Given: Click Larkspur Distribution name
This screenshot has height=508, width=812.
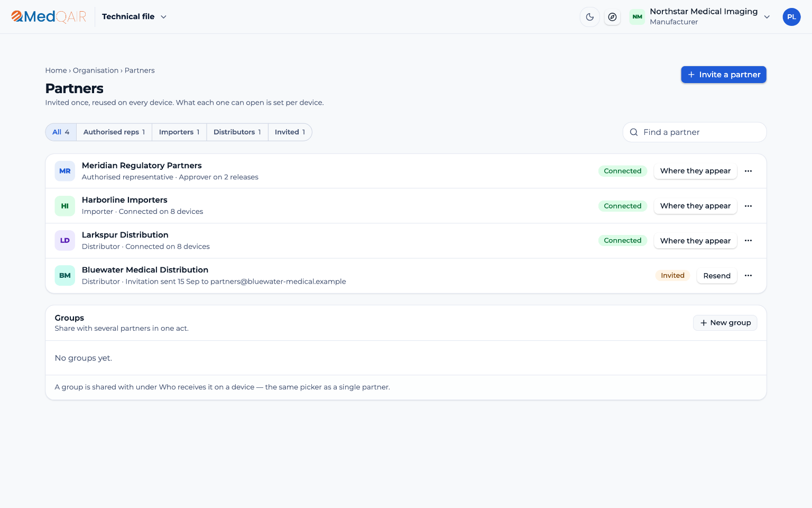Looking at the screenshot, I should (x=125, y=235).
